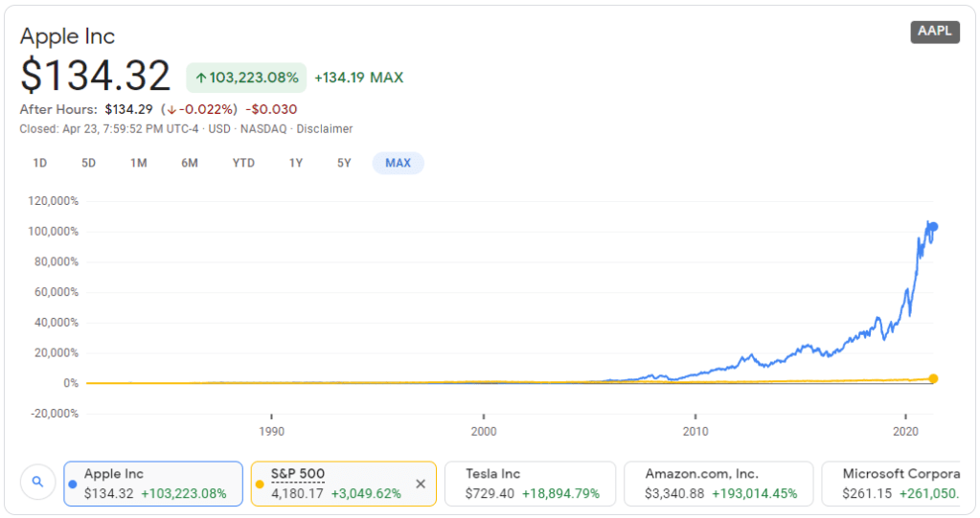Click the -20,000% y-axis label

(x=55, y=413)
